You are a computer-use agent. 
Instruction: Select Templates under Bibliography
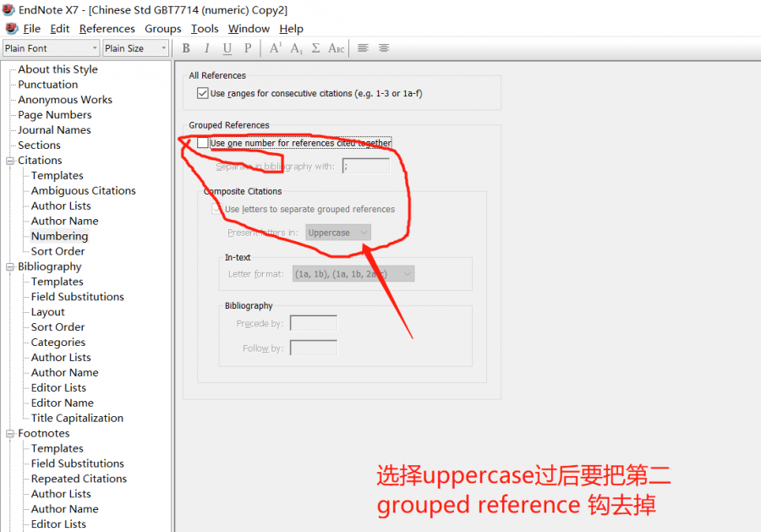point(57,282)
